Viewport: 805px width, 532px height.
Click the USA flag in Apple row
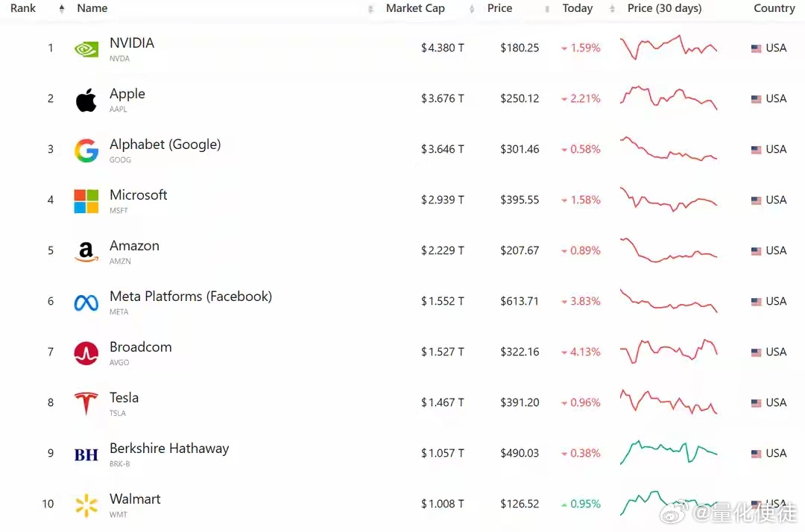coord(756,99)
